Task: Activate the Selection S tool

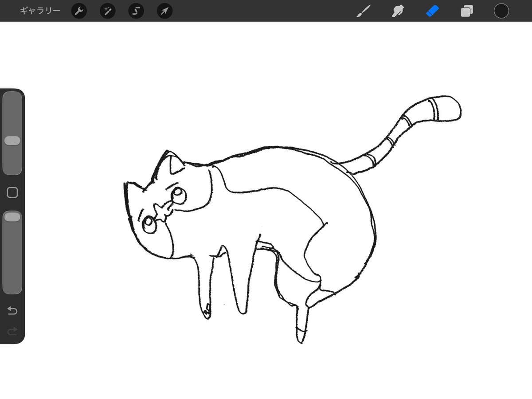Action: [x=136, y=11]
